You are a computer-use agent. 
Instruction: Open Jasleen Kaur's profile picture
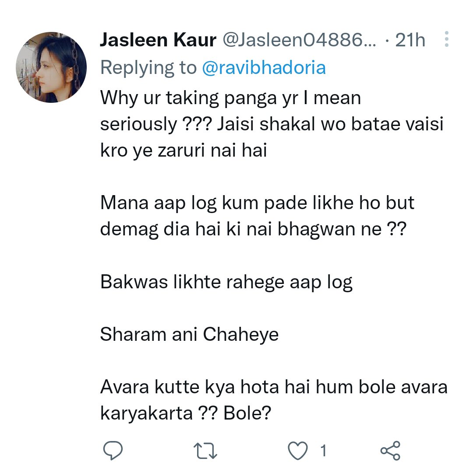point(51,67)
